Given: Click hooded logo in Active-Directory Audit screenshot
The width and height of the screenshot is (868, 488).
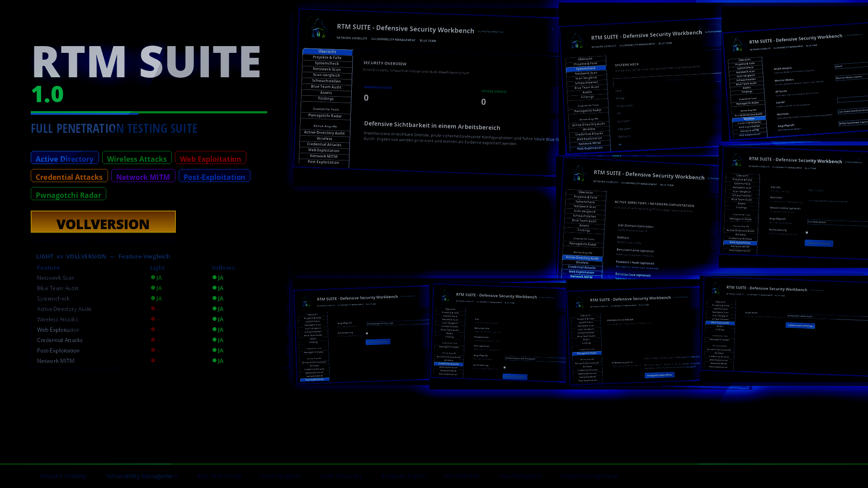Looking at the screenshot, I should point(579,173).
